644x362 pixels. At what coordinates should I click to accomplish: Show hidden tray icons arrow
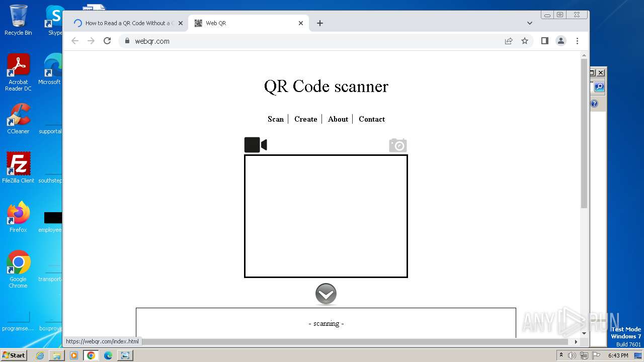(561, 355)
